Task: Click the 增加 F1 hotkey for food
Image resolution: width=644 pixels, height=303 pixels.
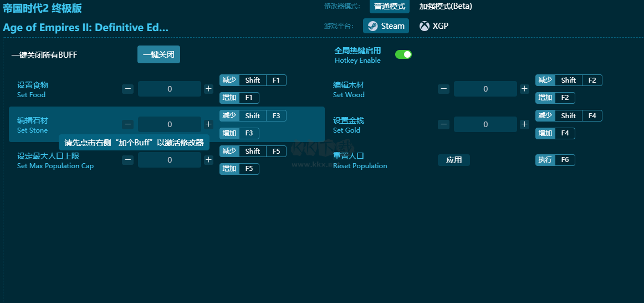Action: coord(239,98)
